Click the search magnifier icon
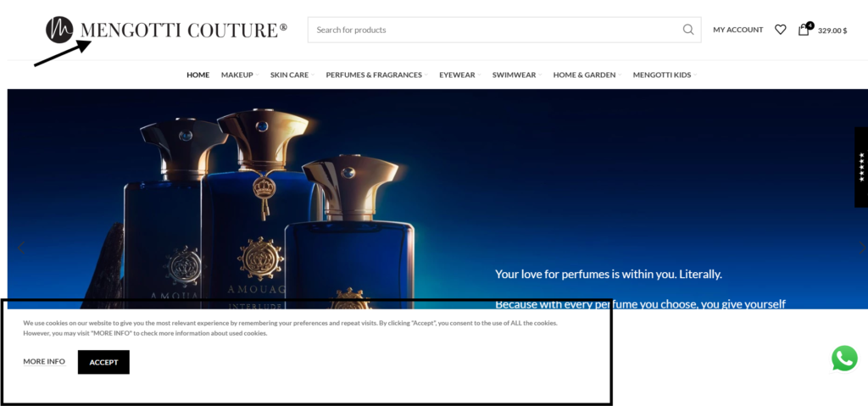This screenshot has height=406, width=868. pos(688,30)
